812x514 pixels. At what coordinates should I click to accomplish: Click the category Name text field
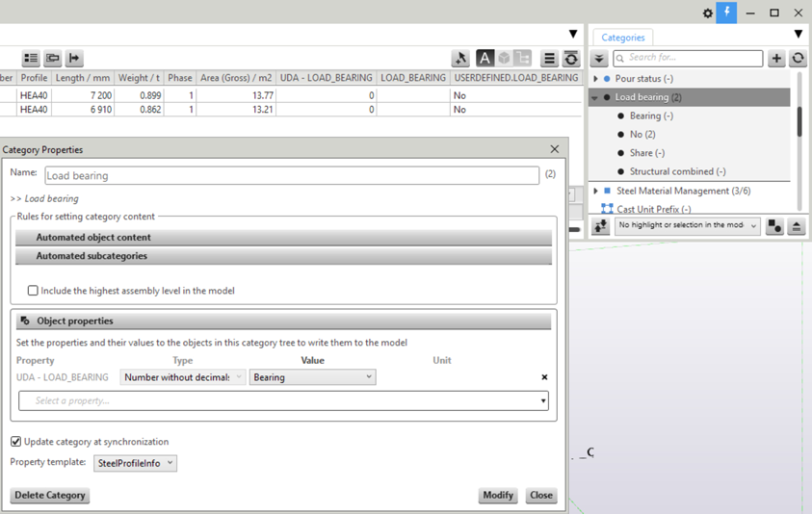[x=291, y=176]
